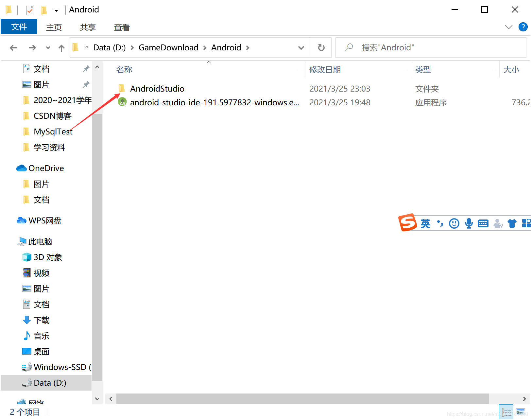Open the CSDN博客 folder
531x420 pixels.
click(x=52, y=116)
